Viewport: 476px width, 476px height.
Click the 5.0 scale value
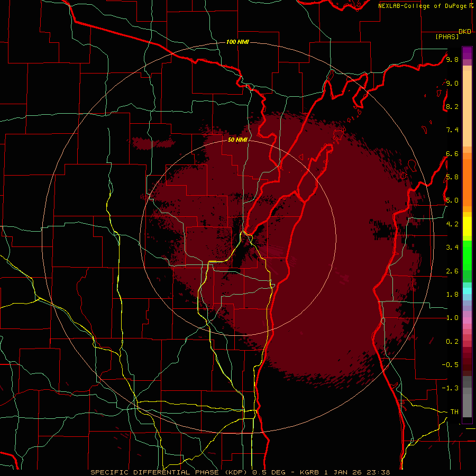tap(452, 200)
